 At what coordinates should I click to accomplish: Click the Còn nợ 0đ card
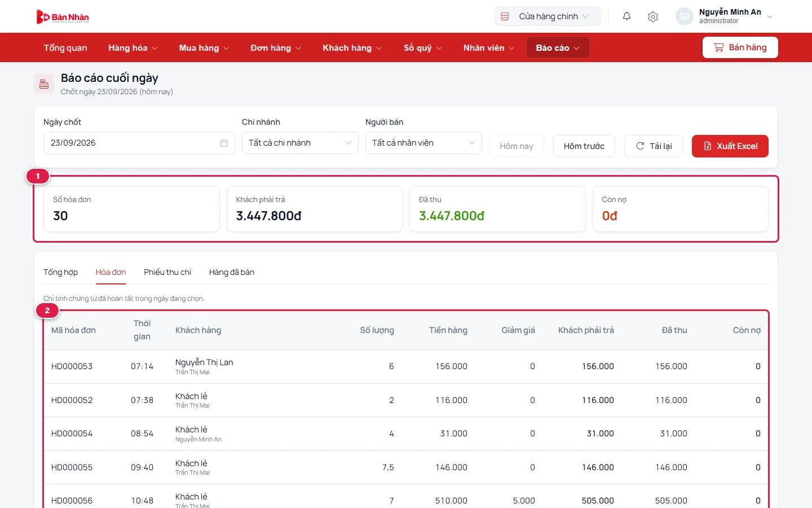click(681, 209)
